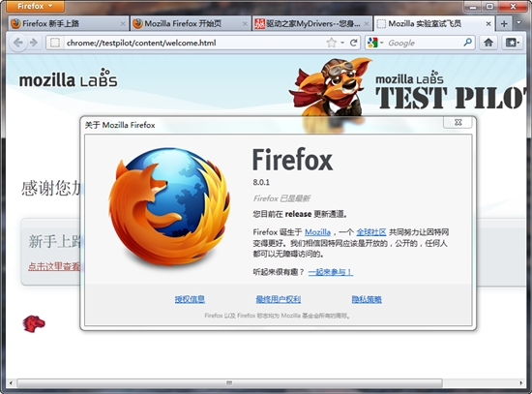The width and height of the screenshot is (532, 394).
Task: Click the scrollbar left arrow
Action: (11, 383)
